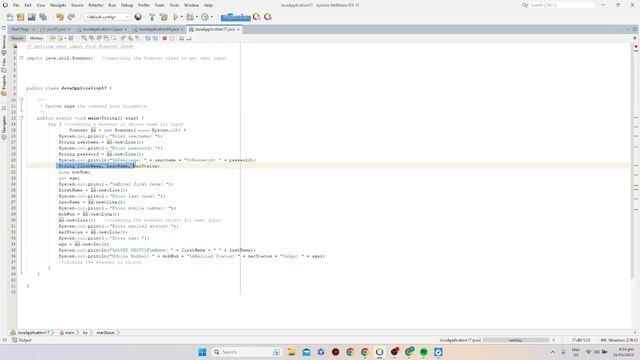Toggle the Projects side panel
The image size is (640, 360).
[4, 85]
